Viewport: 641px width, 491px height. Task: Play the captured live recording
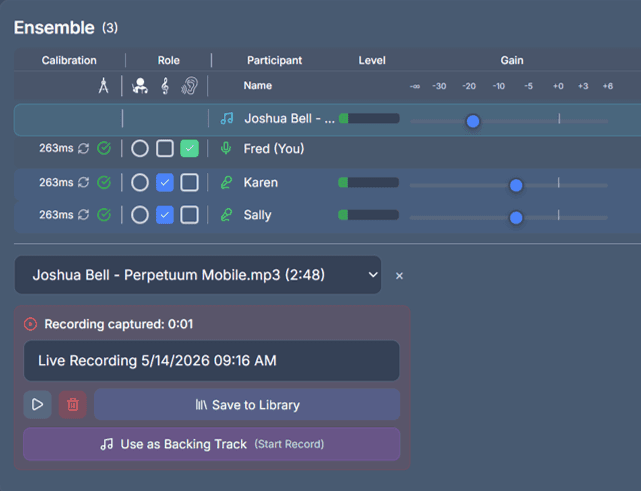coord(38,404)
